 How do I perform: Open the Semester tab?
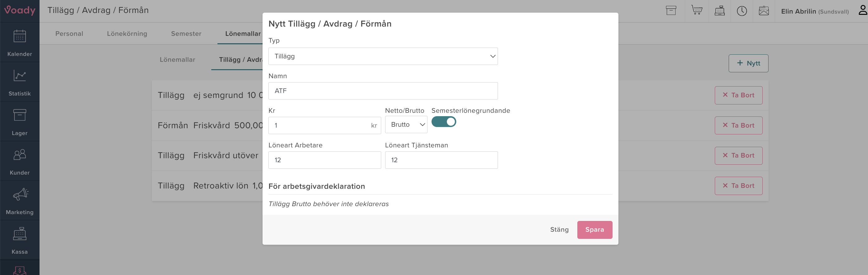(186, 34)
